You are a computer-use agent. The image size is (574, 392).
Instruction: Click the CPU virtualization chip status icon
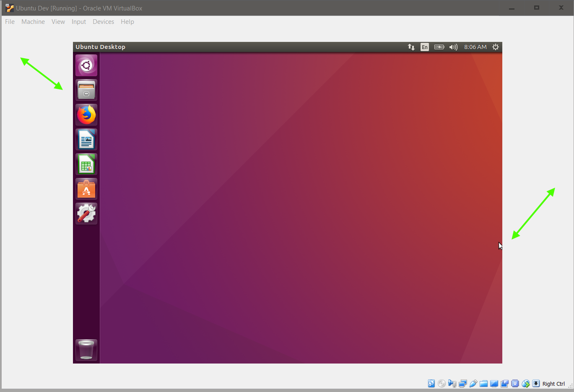[x=515, y=383]
